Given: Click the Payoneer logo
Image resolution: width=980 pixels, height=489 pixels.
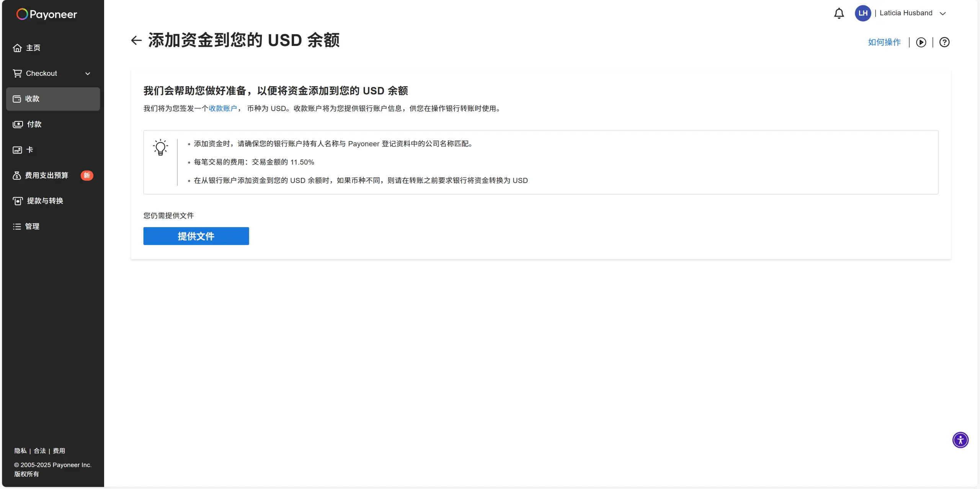Looking at the screenshot, I should [x=46, y=14].
